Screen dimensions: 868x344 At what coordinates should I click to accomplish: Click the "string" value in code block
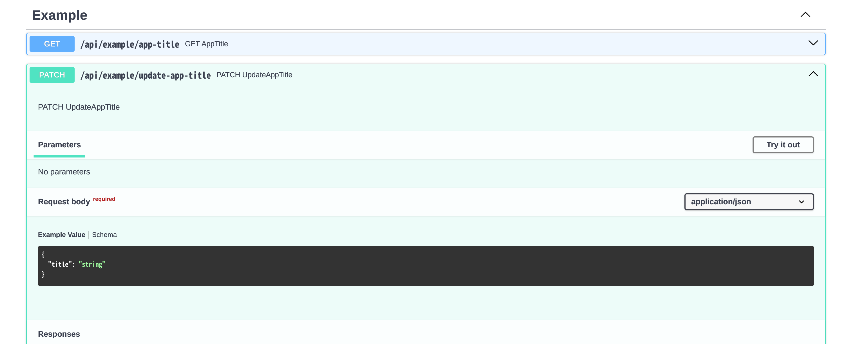(92, 264)
